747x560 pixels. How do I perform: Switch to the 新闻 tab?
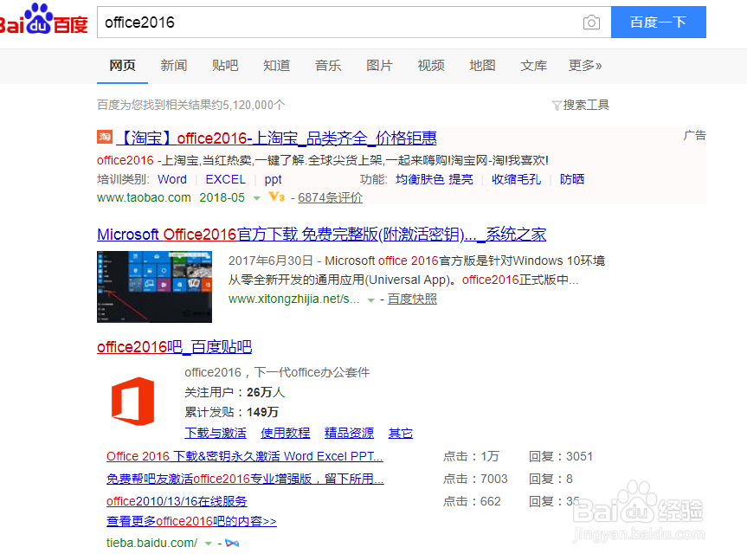[174, 65]
